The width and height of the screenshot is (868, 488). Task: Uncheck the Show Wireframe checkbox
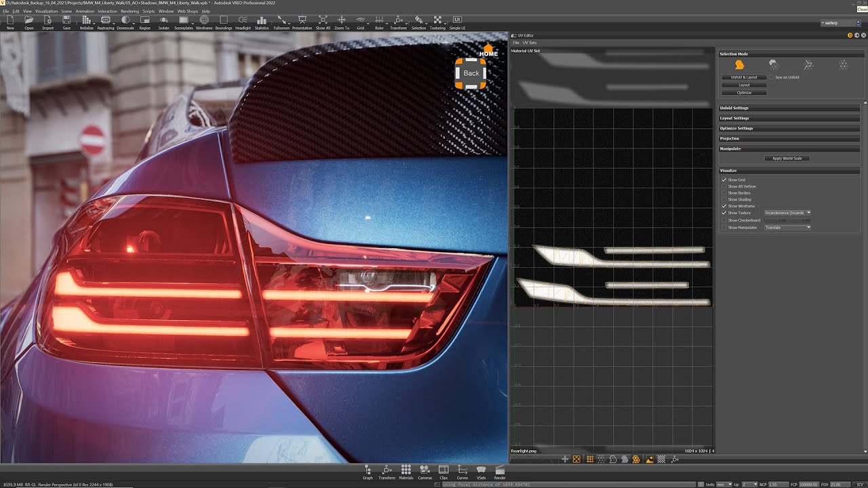(724, 206)
